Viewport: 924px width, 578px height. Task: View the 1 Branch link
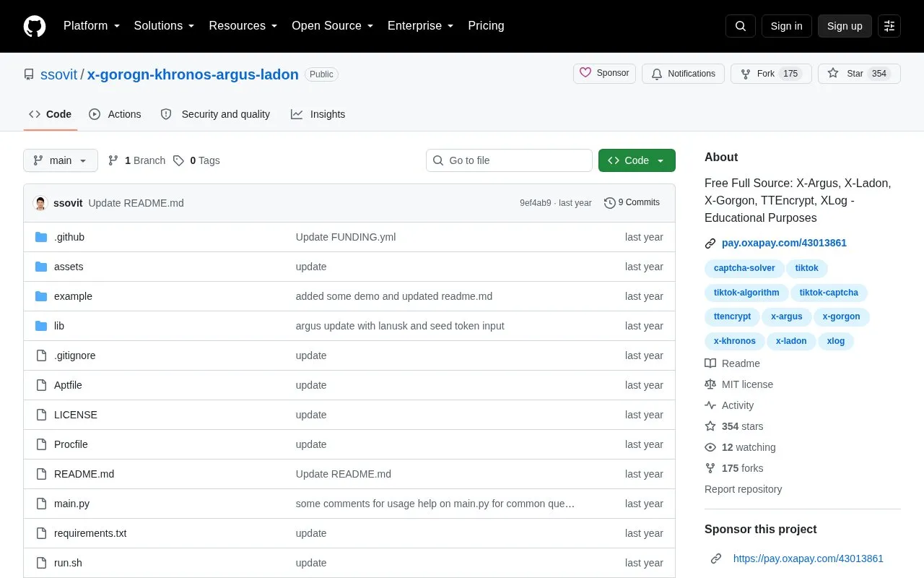[x=136, y=160]
